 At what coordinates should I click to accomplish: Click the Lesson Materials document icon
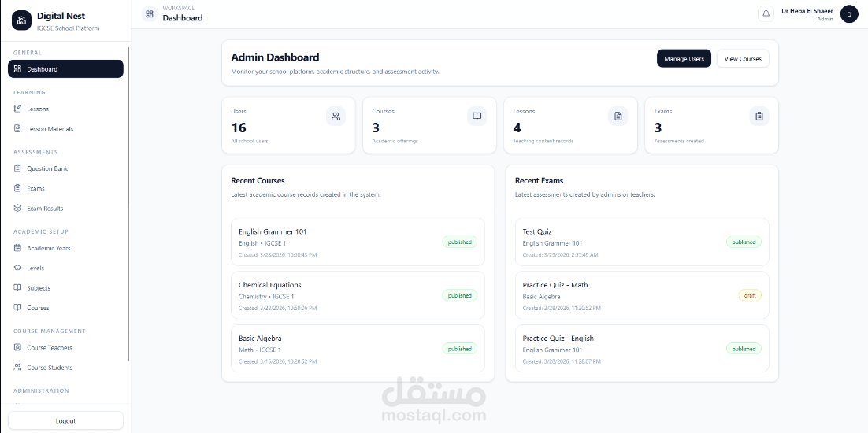click(17, 129)
